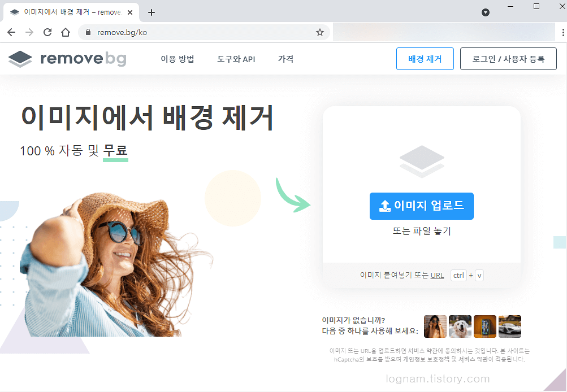Click the 이미지 업로드 button
The height and width of the screenshot is (392, 567).
pyautogui.click(x=421, y=206)
